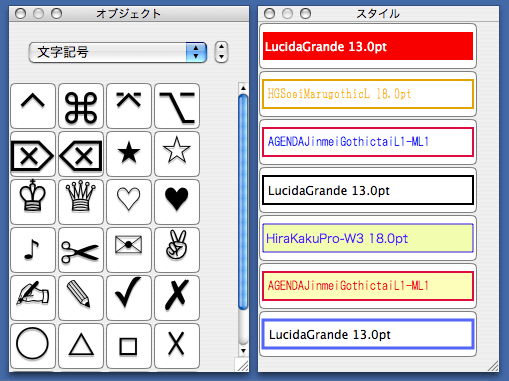Image resolution: width=509 pixels, height=381 pixels.
Task: Select the writing hand symbol
Action: coord(33,298)
